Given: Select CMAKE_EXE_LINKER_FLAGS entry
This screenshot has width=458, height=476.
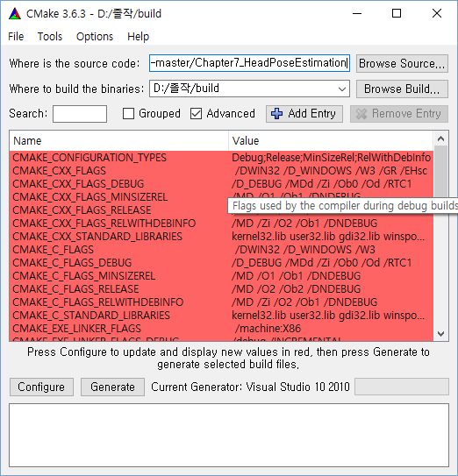Looking at the screenshot, I should 77,329.
